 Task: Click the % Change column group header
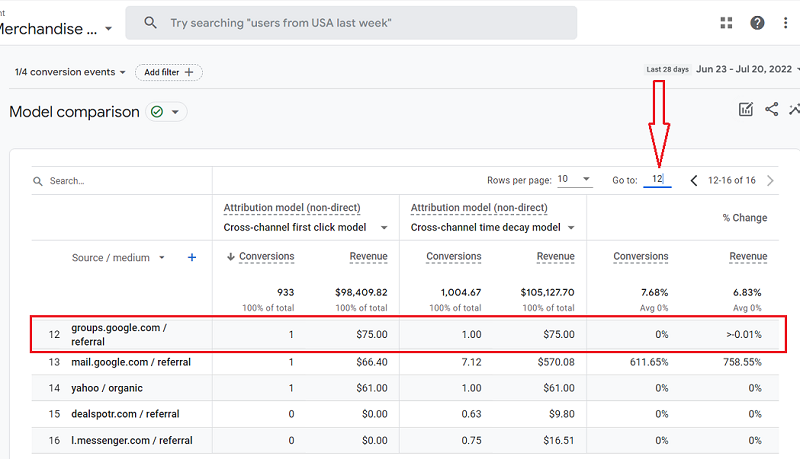[745, 218]
